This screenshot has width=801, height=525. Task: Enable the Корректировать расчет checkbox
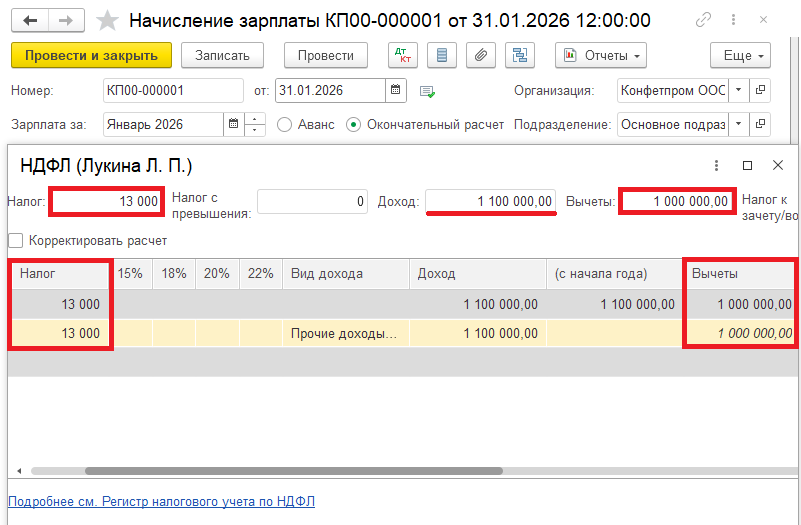16,241
